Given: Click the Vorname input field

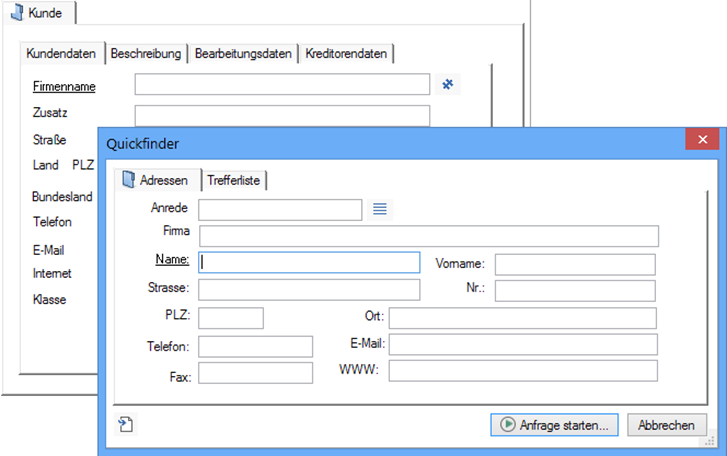Looking at the screenshot, I should click(574, 264).
